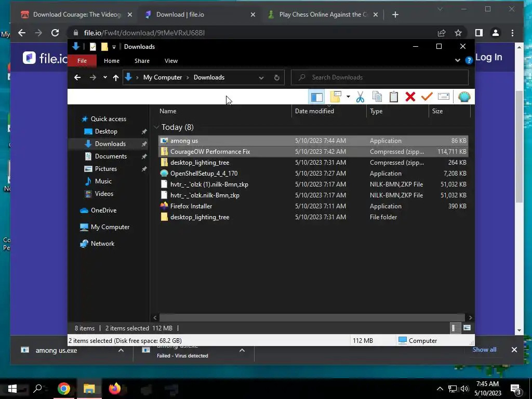Click the folder options toolbar icon

[336, 97]
